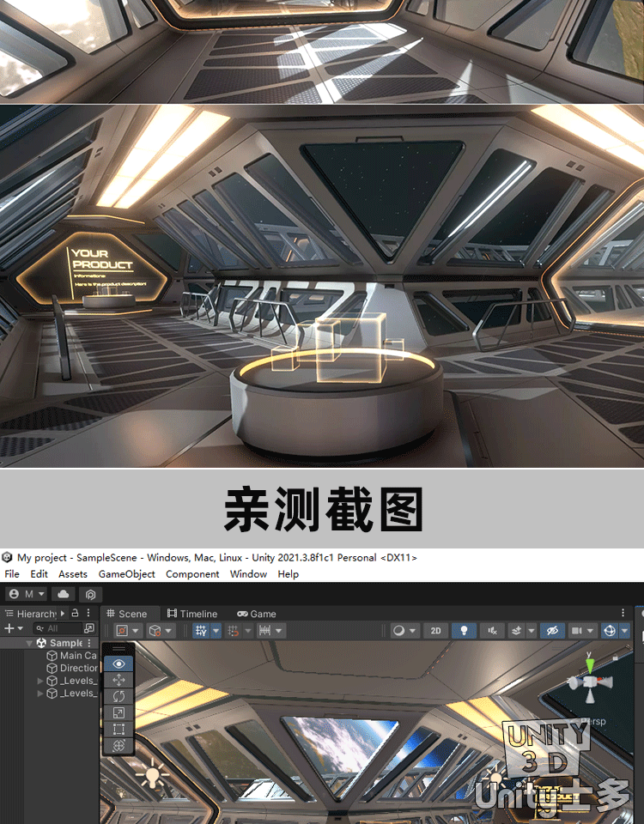Open the Edit menu
The image size is (644, 824).
pos(39,574)
